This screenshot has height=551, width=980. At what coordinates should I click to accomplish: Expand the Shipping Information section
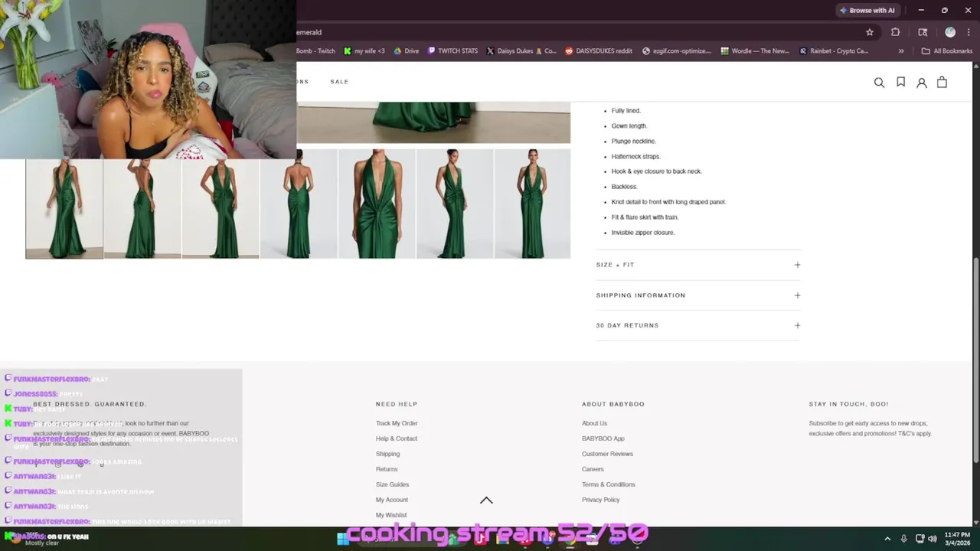pos(698,295)
